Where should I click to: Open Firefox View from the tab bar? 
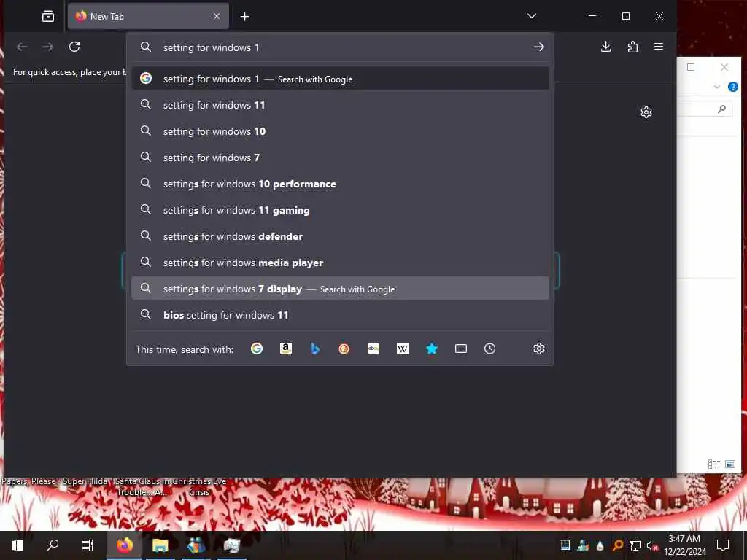click(x=48, y=17)
